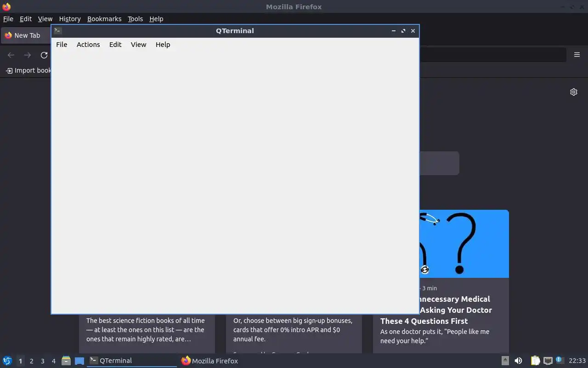This screenshot has height=368, width=588.
Task: Minimize the QTerminal window
Action: click(x=394, y=31)
